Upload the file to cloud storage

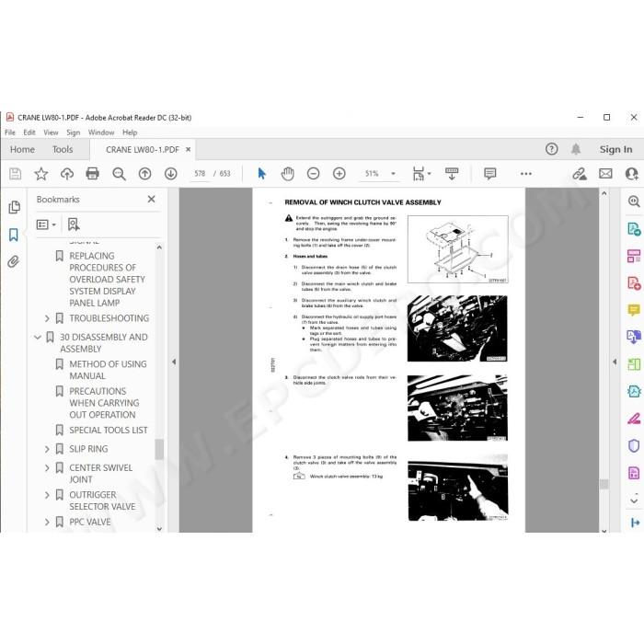point(67,174)
